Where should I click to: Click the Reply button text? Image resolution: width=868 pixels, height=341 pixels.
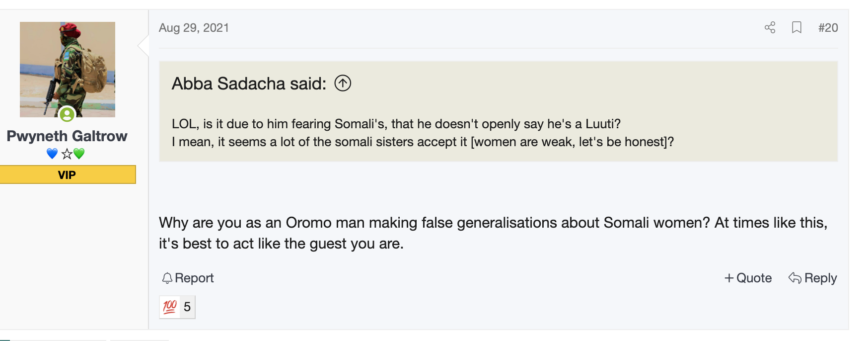[820, 278]
